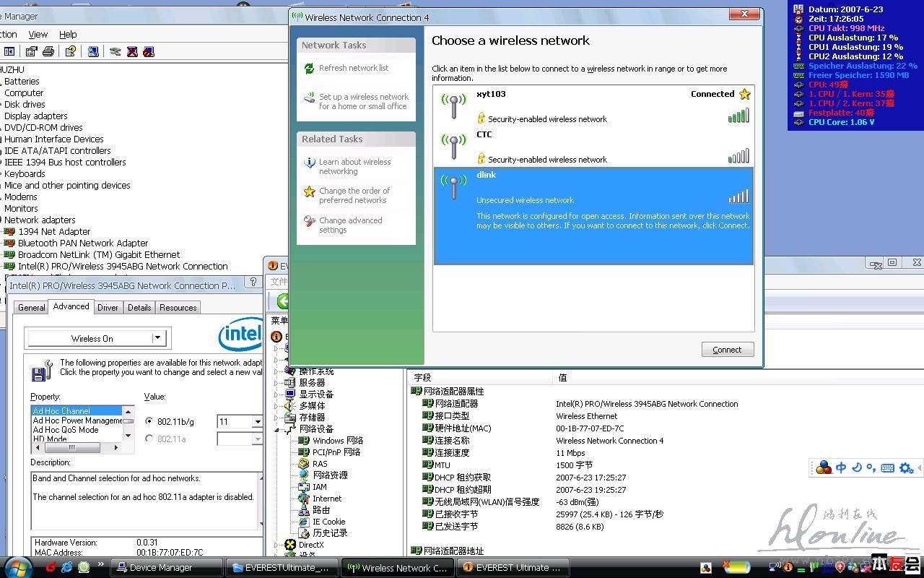Click the Print icon in Device Manager toolbar

pos(48,51)
